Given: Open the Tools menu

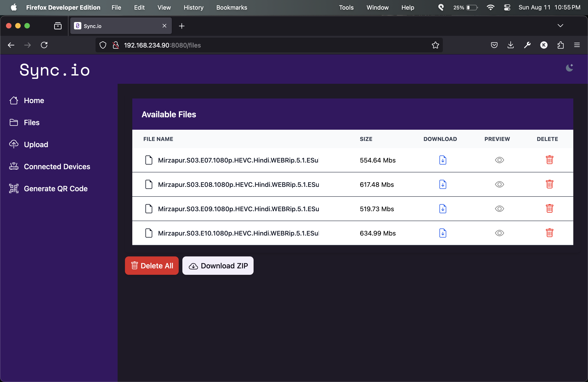Looking at the screenshot, I should pos(346,7).
